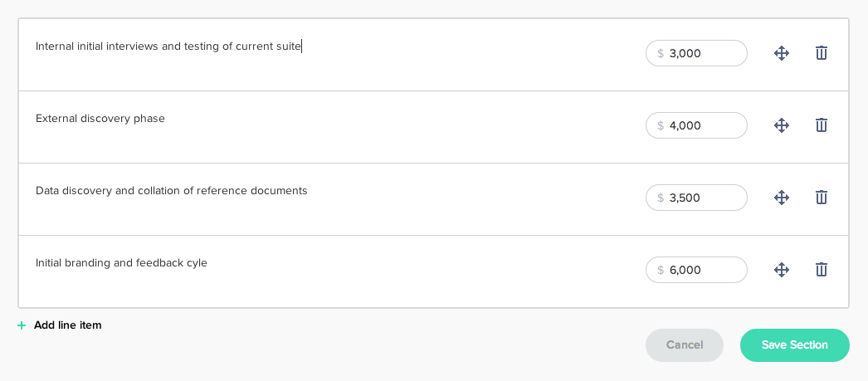Remove the Initial branding and feedback item
This screenshot has width=868, height=381.
coord(821,270)
